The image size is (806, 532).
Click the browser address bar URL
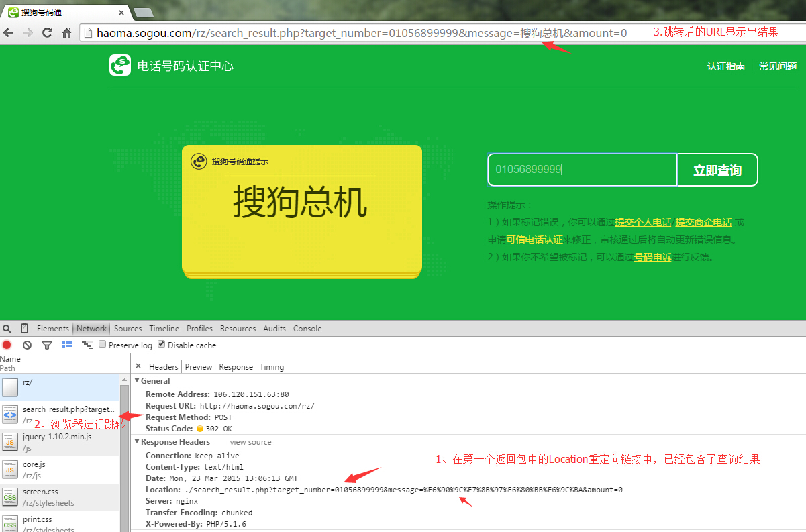(362, 32)
